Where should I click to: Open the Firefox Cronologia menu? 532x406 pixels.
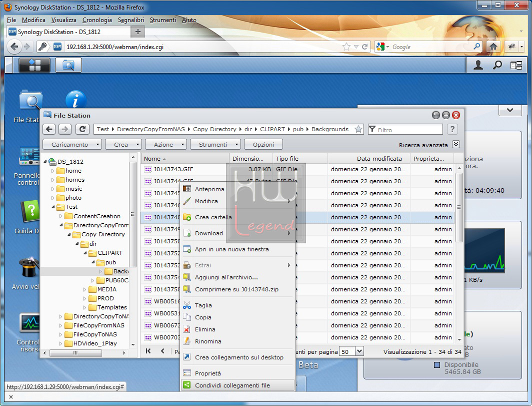[97, 20]
